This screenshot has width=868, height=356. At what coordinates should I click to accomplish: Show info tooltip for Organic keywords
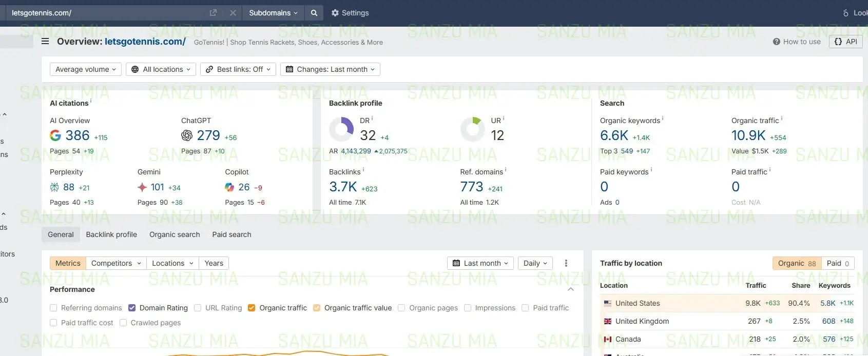coord(663,118)
